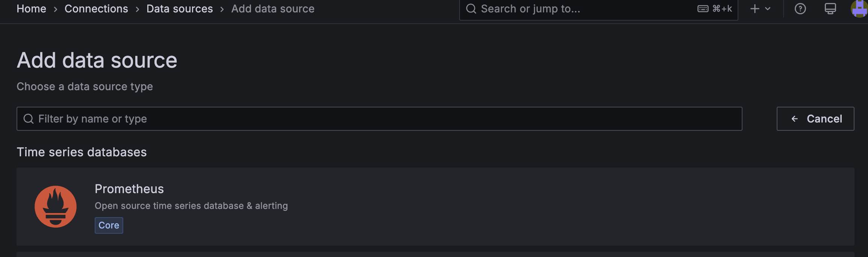
Task: Click the Core badge on Prometheus
Action: pos(109,225)
